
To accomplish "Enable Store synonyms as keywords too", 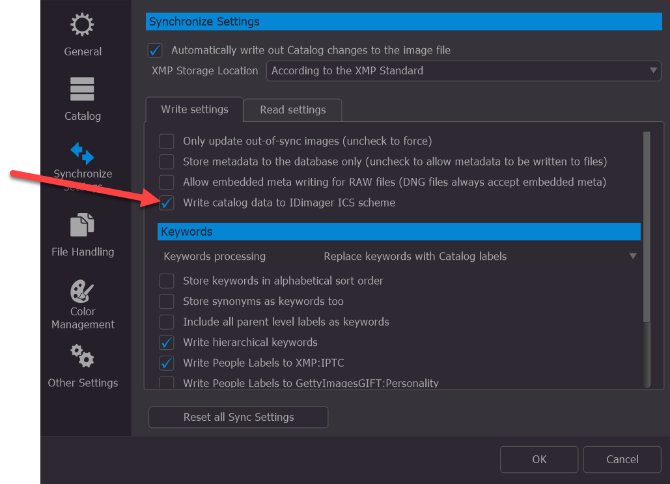I will [x=167, y=301].
